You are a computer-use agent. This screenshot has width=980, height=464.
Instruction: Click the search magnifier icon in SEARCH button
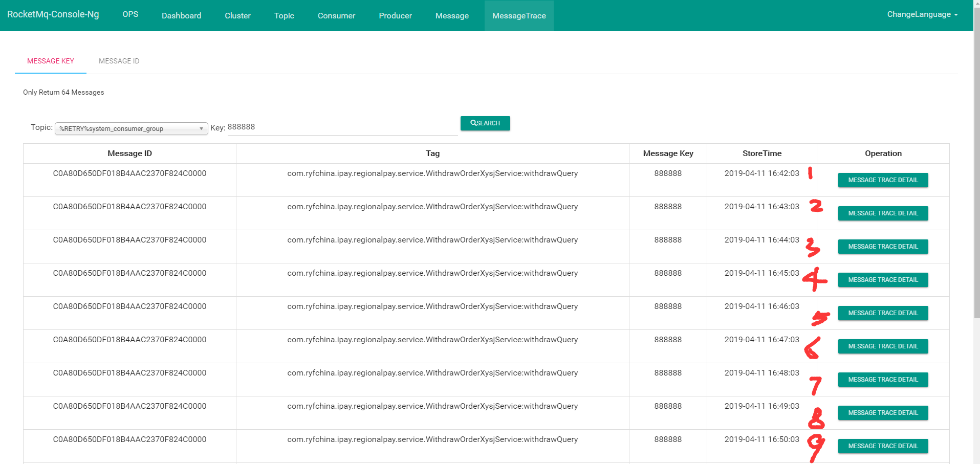click(473, 123)
